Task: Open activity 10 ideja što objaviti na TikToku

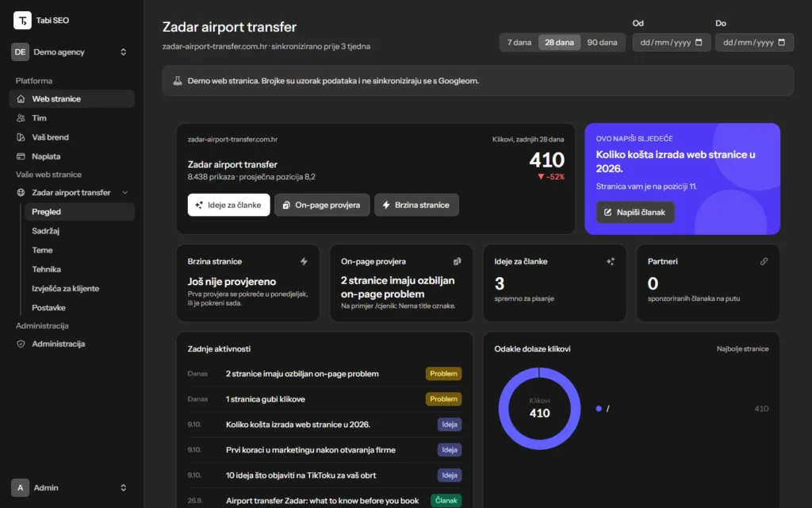Action: (x=301, y=475)
